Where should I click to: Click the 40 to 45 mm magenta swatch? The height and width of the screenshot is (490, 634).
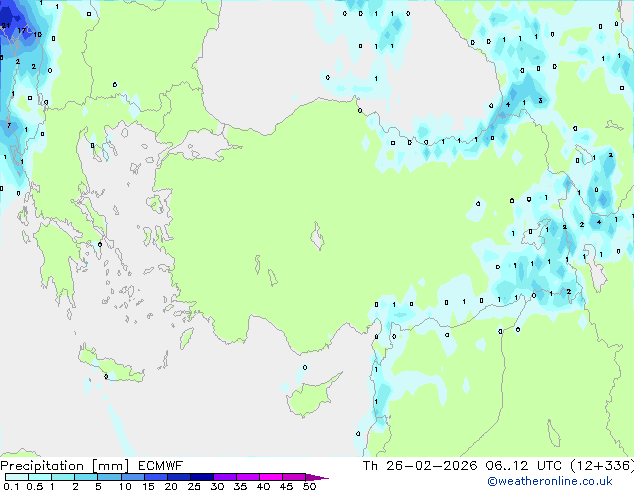click(271, 477)
